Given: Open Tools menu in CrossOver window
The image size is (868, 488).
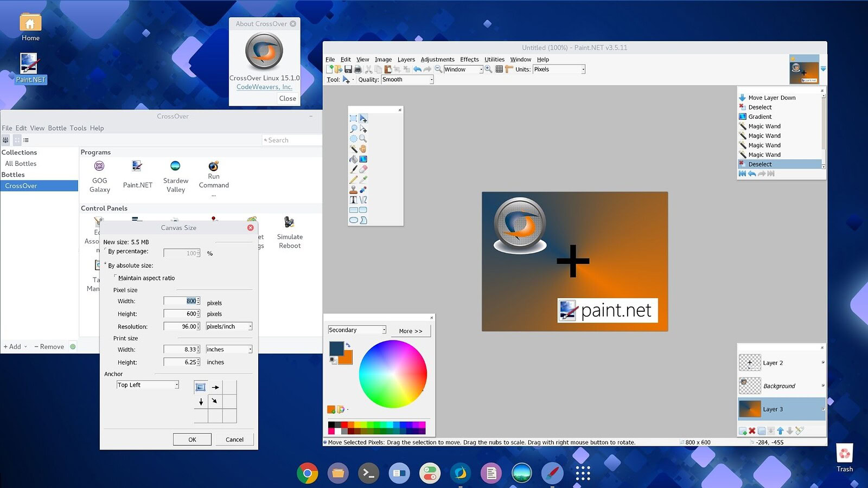Looking at the screenshot, I should point(78,128).
